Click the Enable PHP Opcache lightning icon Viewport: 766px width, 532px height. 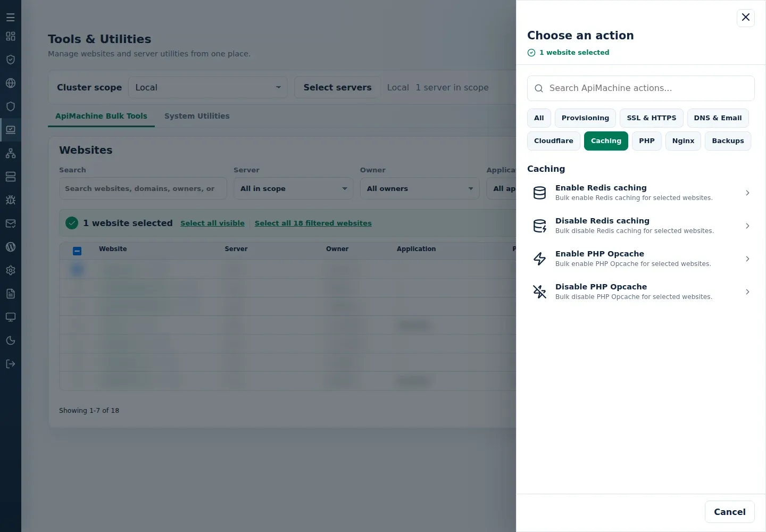[540, 259]
